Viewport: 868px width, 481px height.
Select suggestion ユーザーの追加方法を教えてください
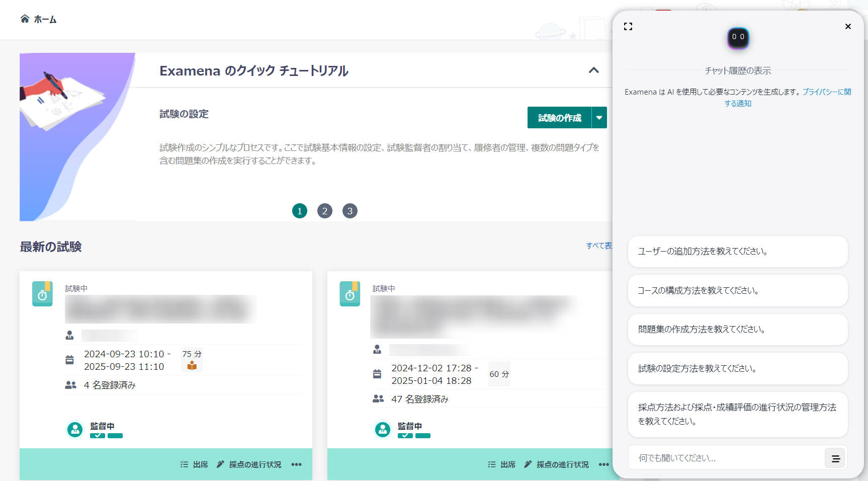(738, 252)
